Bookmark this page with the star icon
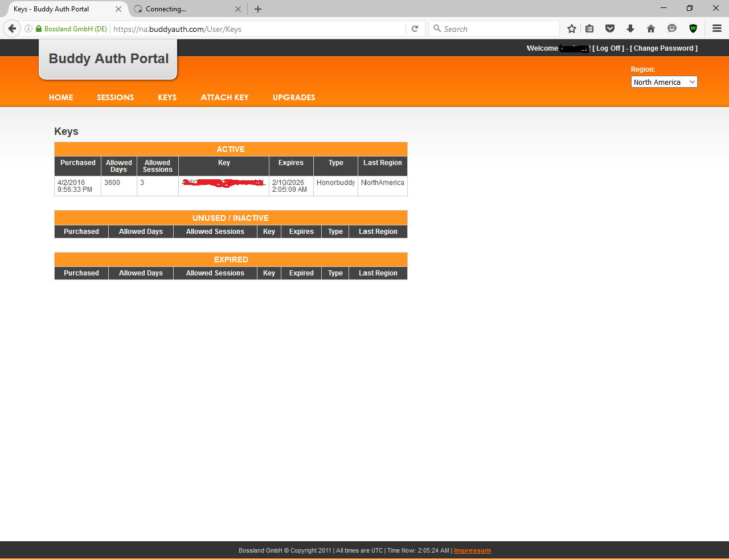This screenshot has width=729, height=560. 572,28
